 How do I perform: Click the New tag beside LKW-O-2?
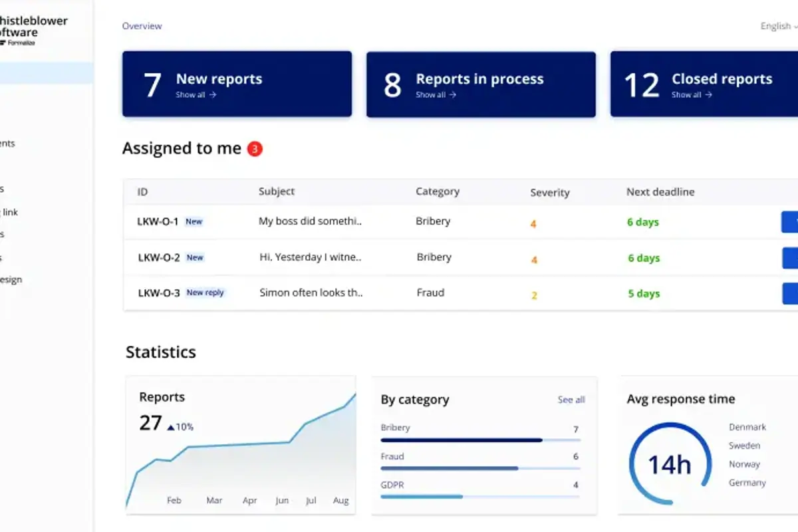click(x=195, y=258)
